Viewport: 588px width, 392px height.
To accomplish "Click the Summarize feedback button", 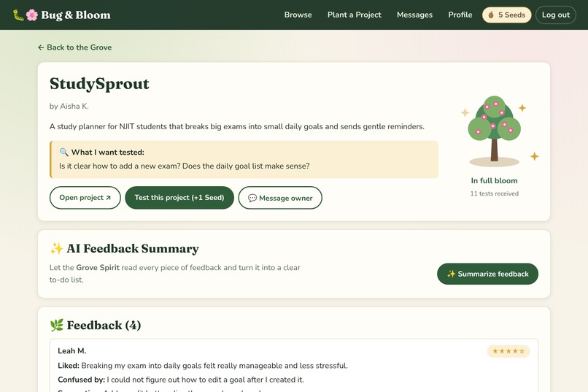I will 487,274.
